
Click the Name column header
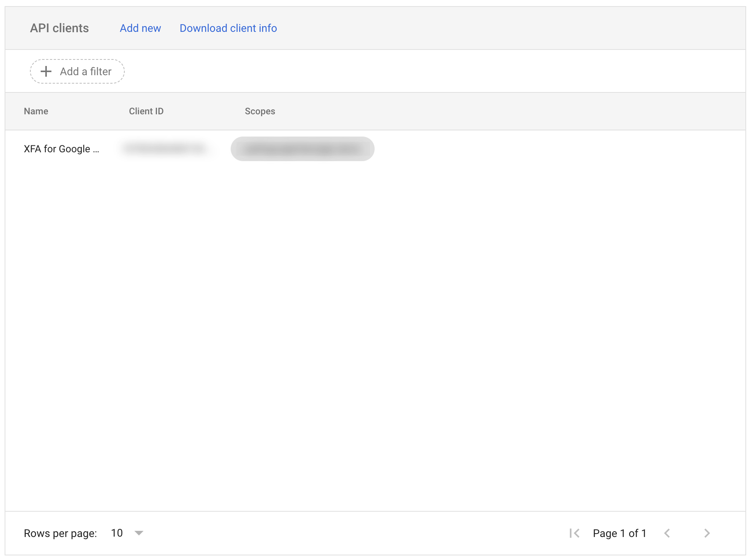[x=35, y=111]
